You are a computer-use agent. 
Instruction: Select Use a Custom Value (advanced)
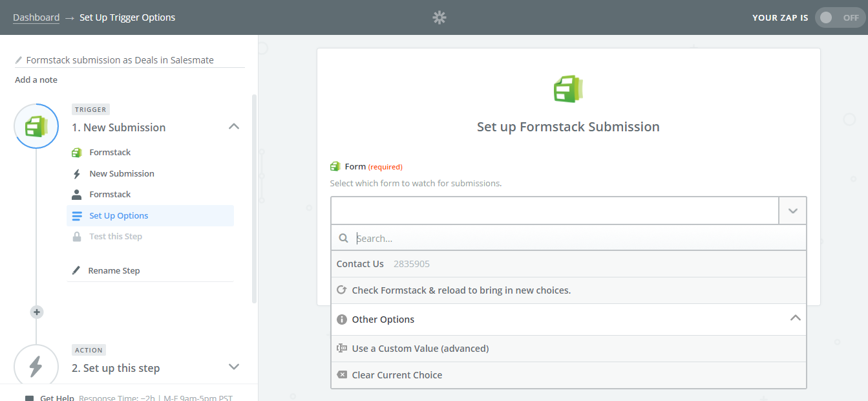tap(569, 349)
